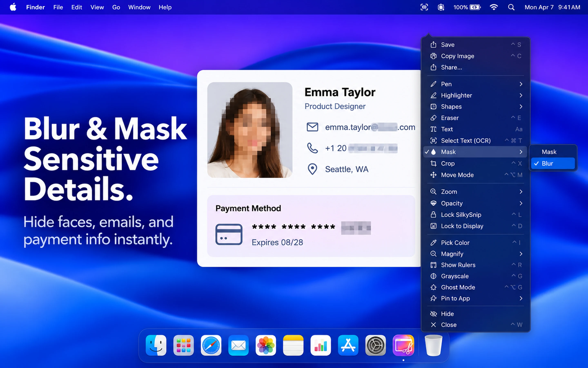Click the Select Text (OCR) icon
The height and width of the screenshot is (368, 588).
(x=433, y=140)
